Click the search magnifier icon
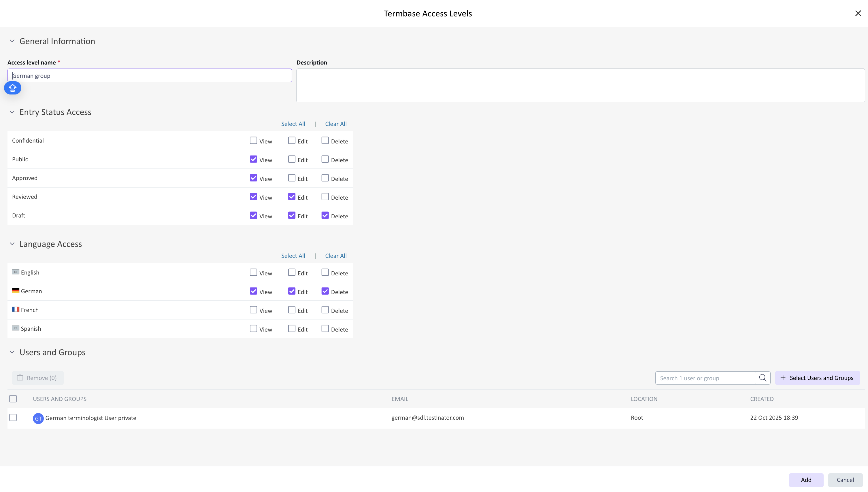Viewport: 868px width, 492px height. point(763,378)
